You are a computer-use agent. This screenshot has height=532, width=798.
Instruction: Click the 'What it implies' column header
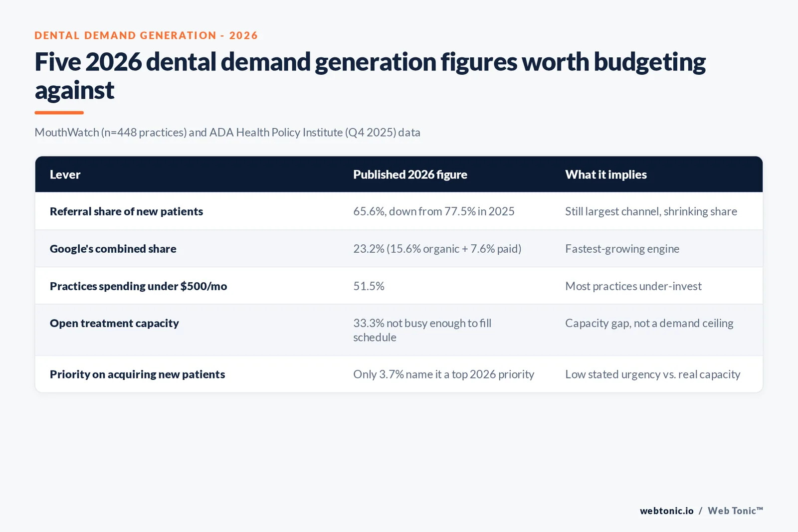click(x=606, y=175)
